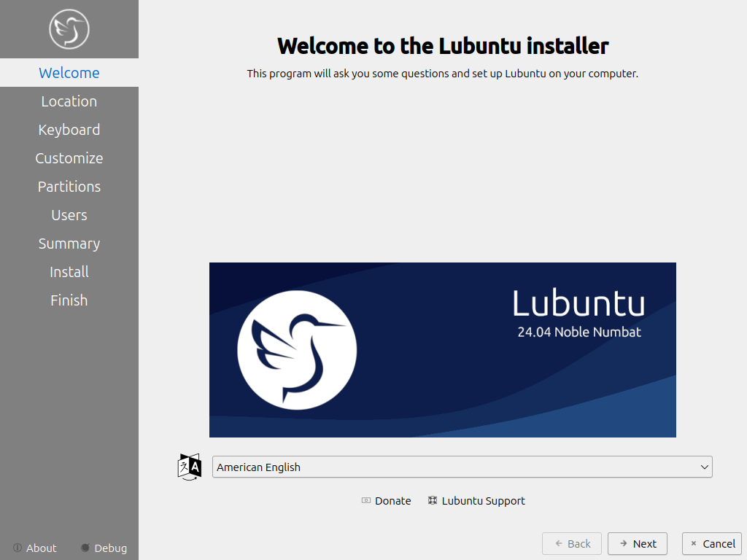
Task: Click the About info icon
Action: pos(18,548)
